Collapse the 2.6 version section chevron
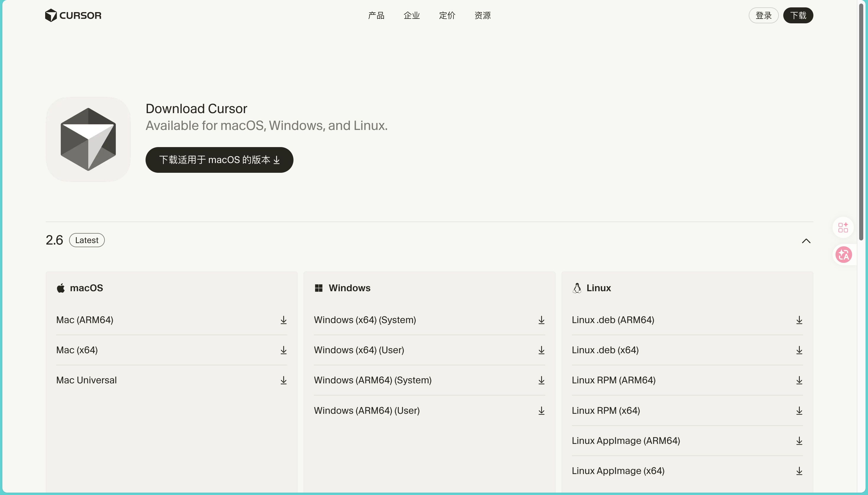This screenshot has height=495, width=868. [x=806, y=241]
